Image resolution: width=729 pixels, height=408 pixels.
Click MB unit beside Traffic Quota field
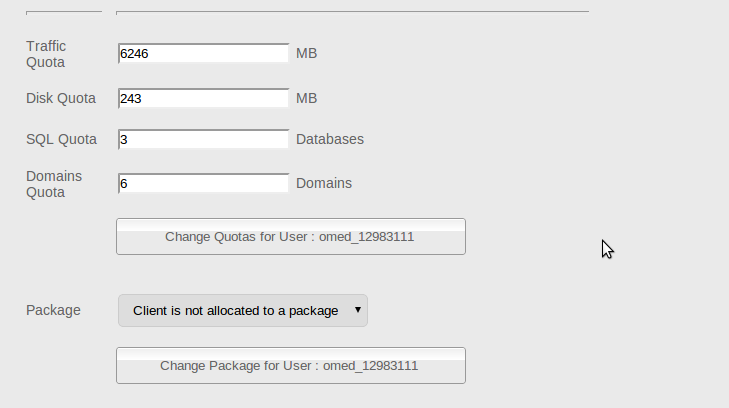tap(307, 53)
